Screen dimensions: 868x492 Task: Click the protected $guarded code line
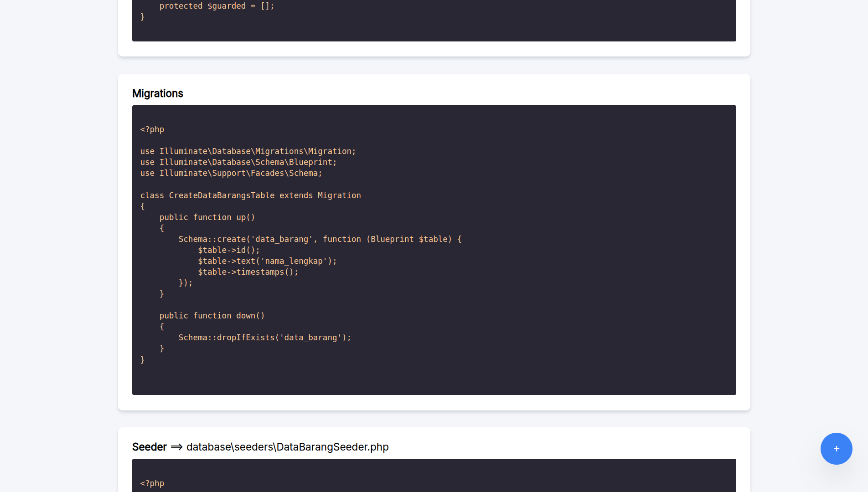[217, 6]
